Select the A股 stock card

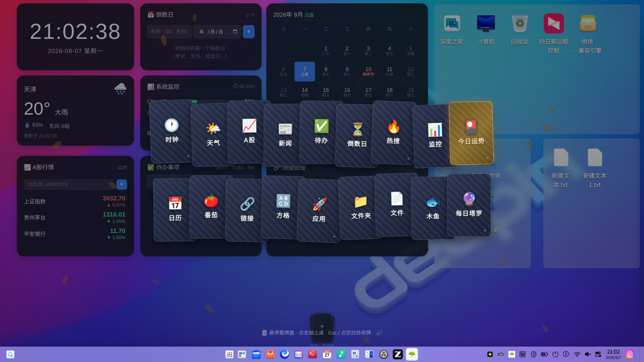[x=249, y=132]
